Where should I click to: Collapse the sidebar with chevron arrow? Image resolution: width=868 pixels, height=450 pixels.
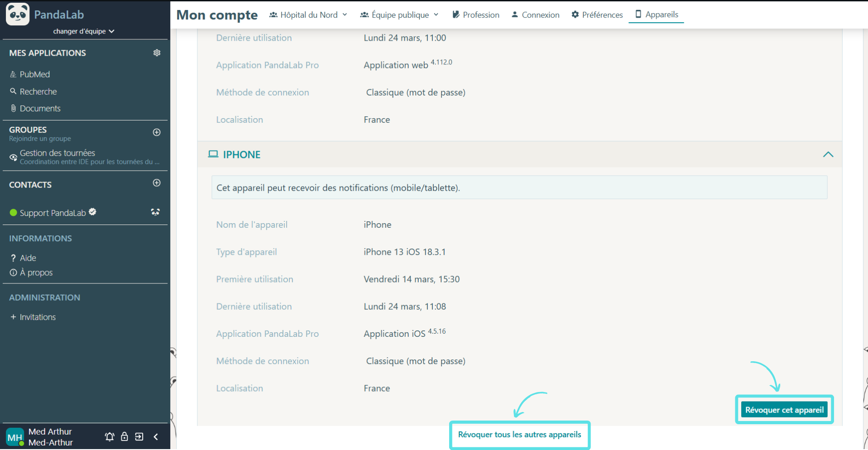(156, 437)
